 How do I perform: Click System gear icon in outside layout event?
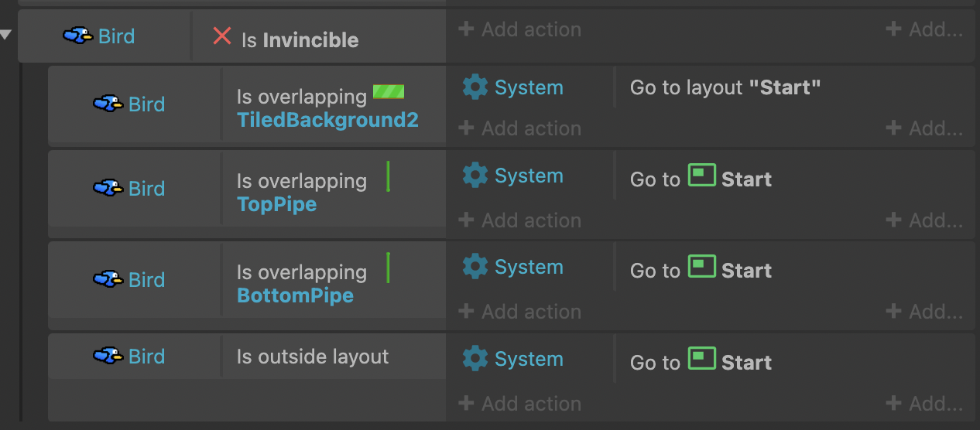[x=475, y=359]
